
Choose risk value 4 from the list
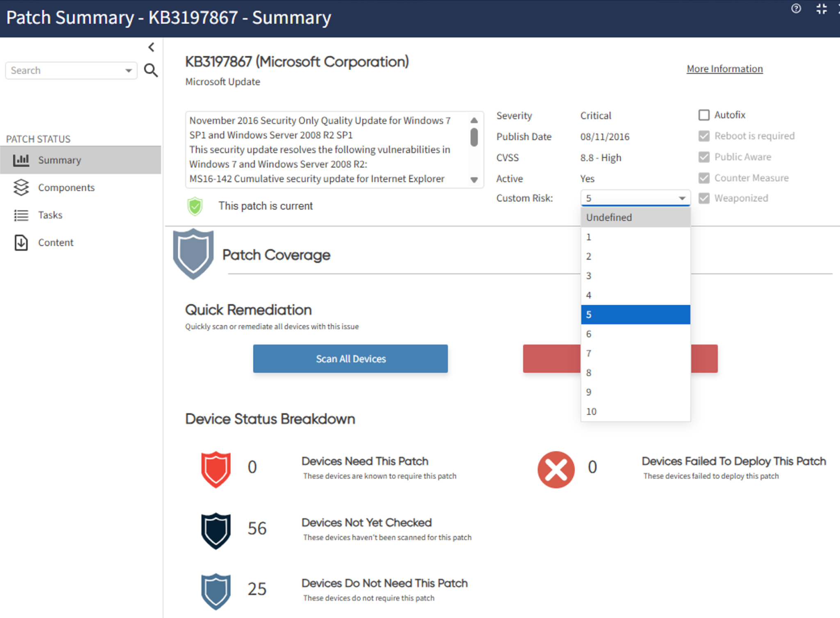pos(635,295)
